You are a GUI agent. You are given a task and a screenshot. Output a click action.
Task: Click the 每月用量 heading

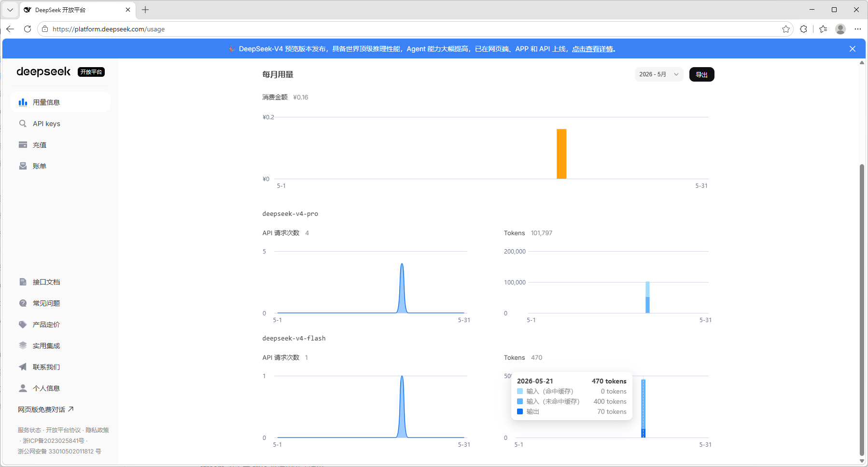pyautogui.click(x=278, y=74)
